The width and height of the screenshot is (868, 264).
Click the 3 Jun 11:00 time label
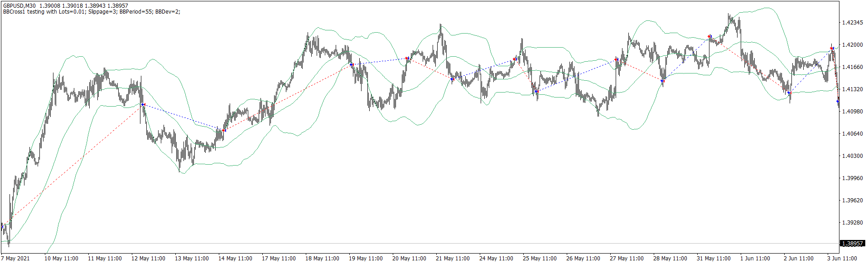(x=842, y=259)
